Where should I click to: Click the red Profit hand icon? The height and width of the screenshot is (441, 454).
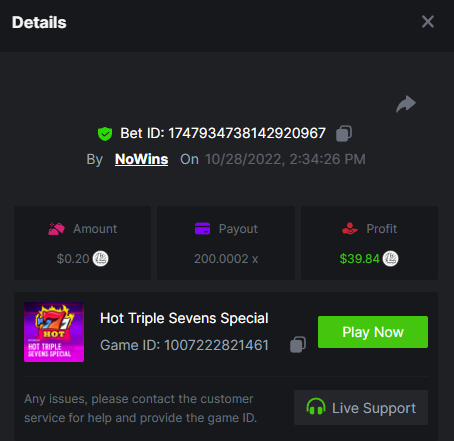pos(350,229)
